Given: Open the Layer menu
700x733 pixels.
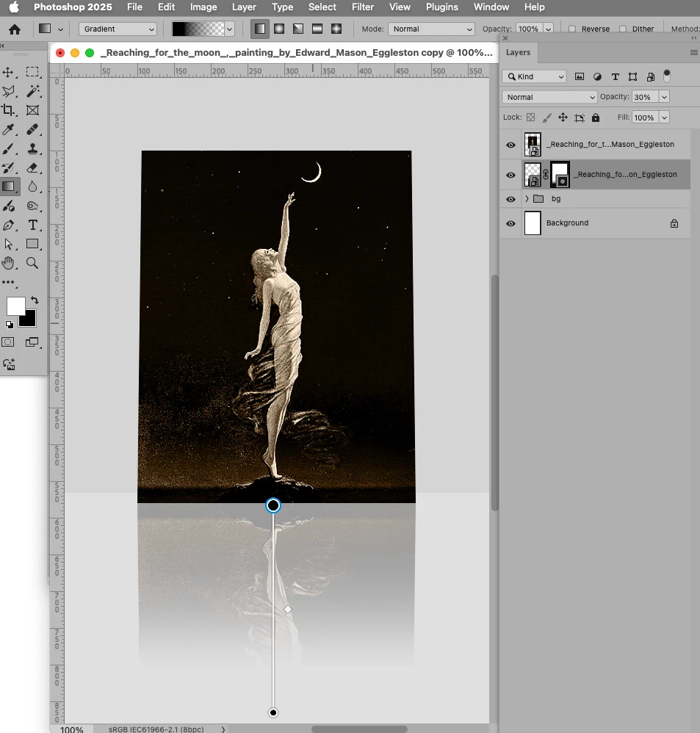Looking at the screenshot, I should click(244, 7).
